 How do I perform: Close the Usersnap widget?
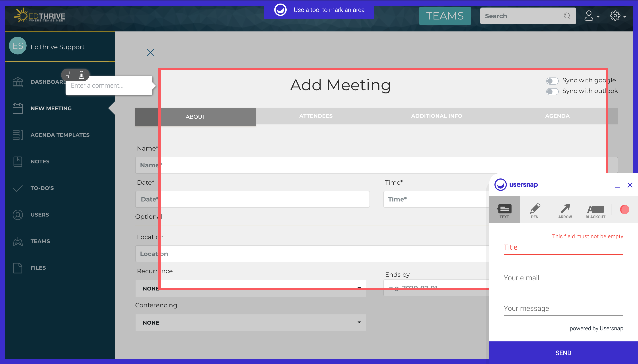coord(630,185)
